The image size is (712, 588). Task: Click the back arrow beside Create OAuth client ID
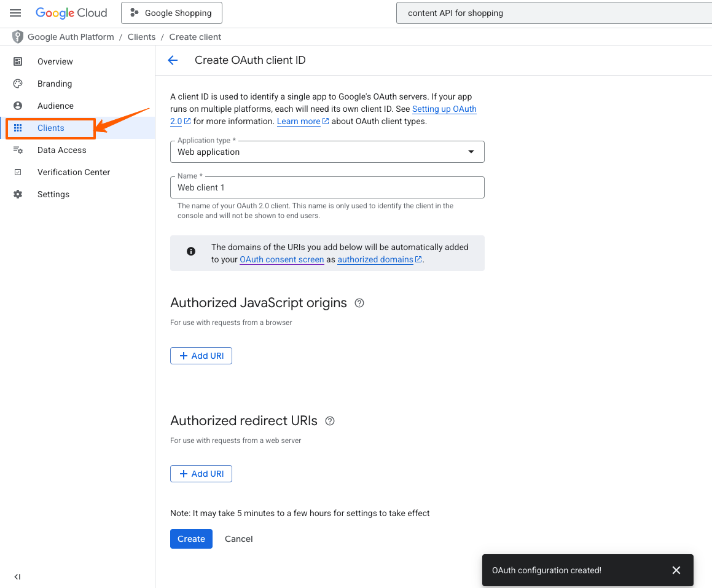pyautogui.click(x=173, y=60)
